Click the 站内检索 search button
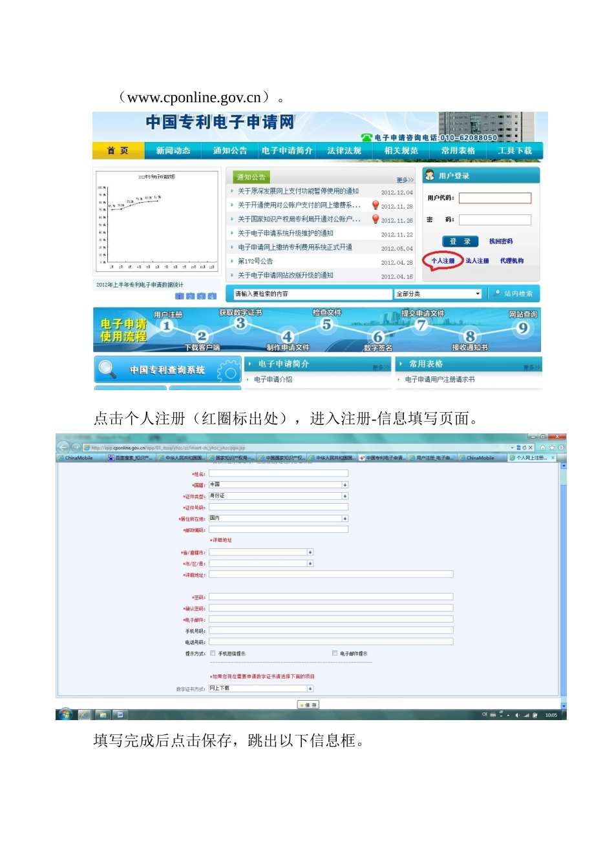 click(x=514, y=294)
